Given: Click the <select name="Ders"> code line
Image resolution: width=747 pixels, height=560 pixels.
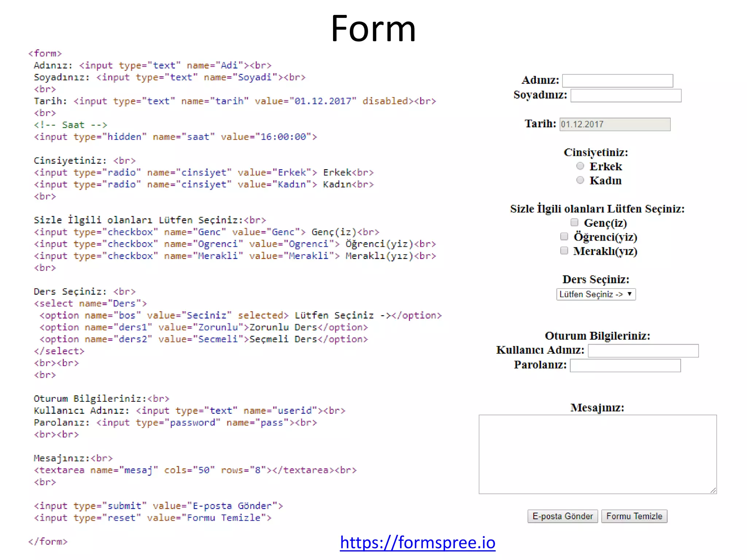Looking at the screenshot, I should (x=90, y=304).
